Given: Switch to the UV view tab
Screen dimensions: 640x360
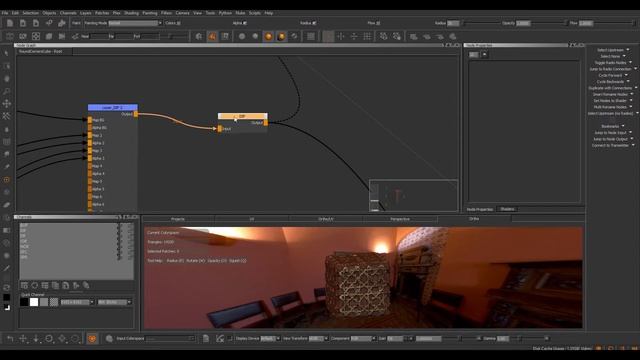Looking at the screenshot, I should tap(251, 219).
